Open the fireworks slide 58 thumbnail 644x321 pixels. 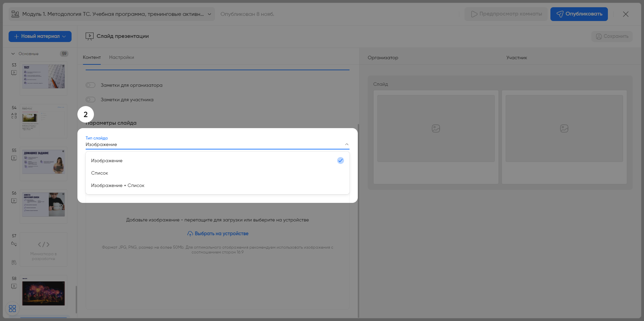point(43,293)
